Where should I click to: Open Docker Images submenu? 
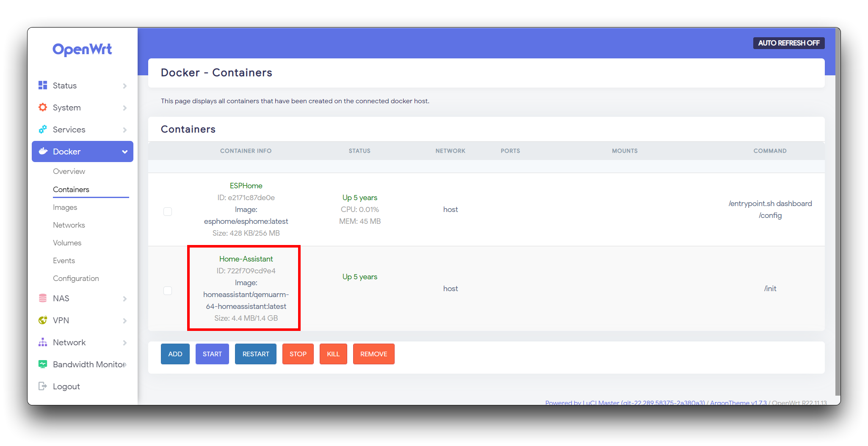pos(65,207)
